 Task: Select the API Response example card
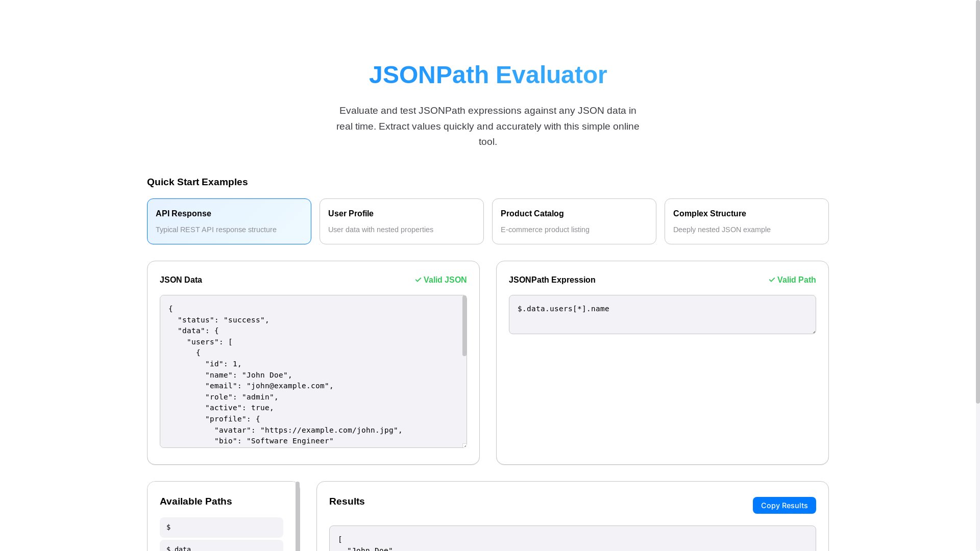(x=229, y=221)
